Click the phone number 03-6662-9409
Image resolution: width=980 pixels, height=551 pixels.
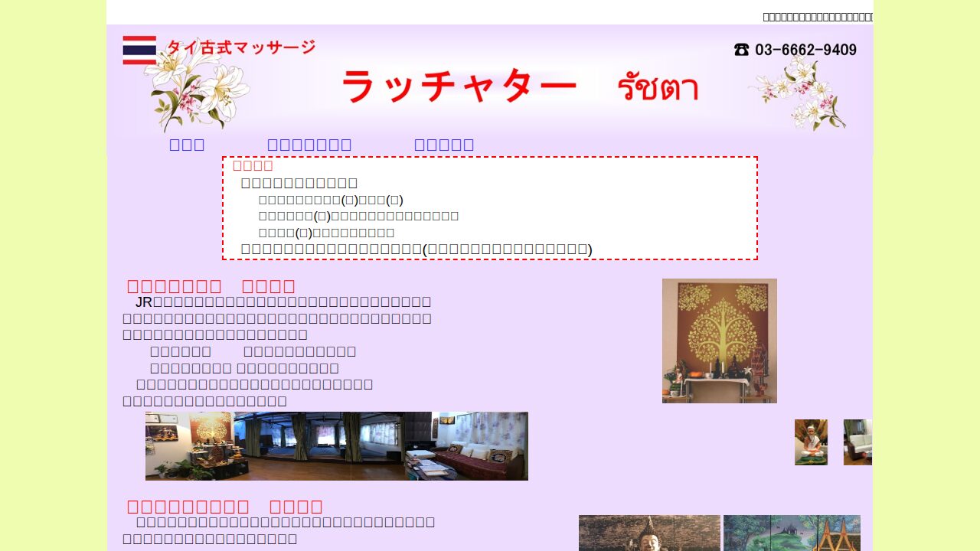[805, 50]
